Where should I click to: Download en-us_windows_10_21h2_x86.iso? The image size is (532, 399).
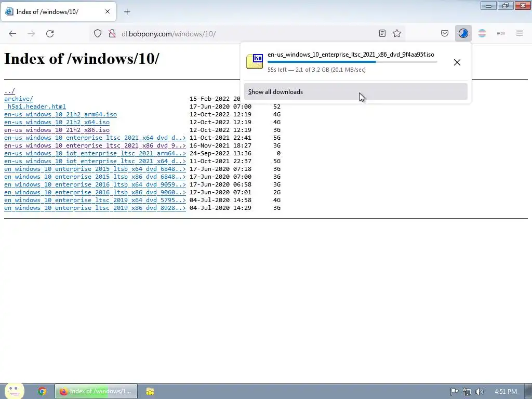[x=57, y=130]
